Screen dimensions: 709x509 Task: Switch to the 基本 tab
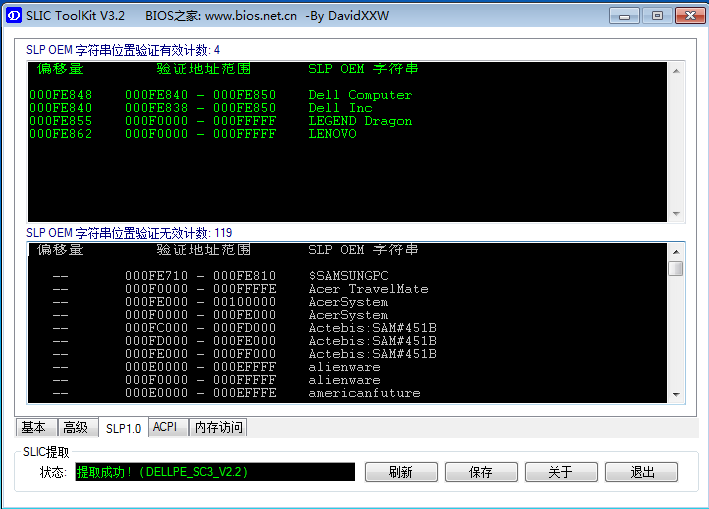point(34,427)
